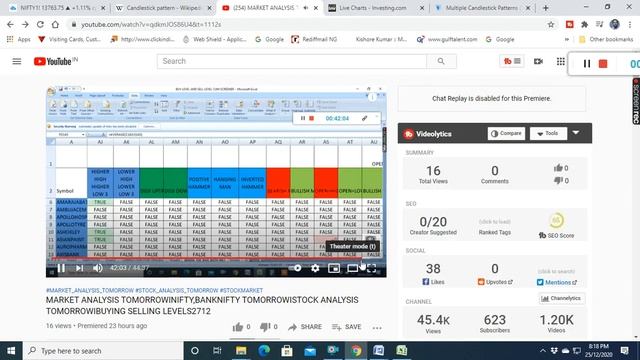This screenshot has height=360, width=640.
Task: Go back in browser history
Action: (x=10, y=24)
